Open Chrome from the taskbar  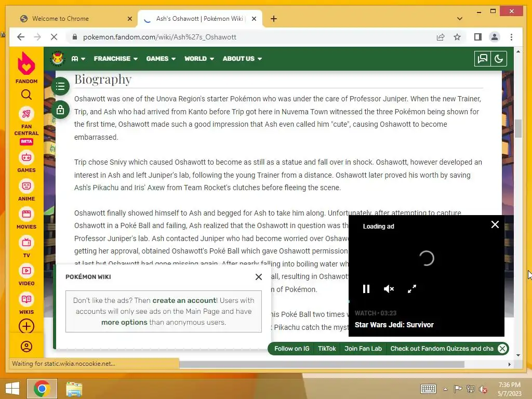42,389
